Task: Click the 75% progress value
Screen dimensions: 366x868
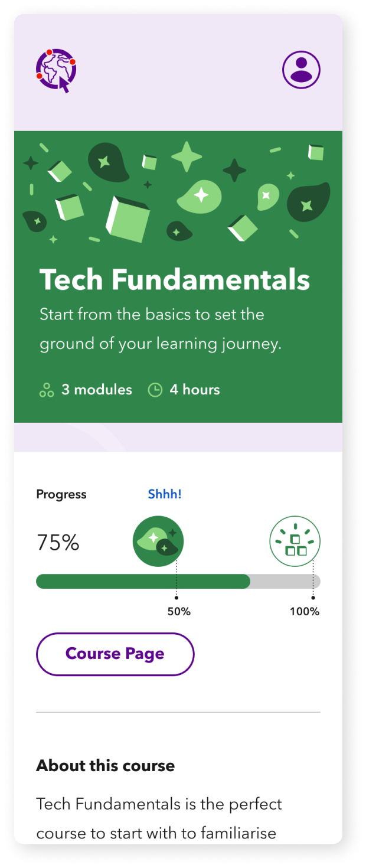Action: [x=58, y=543]
